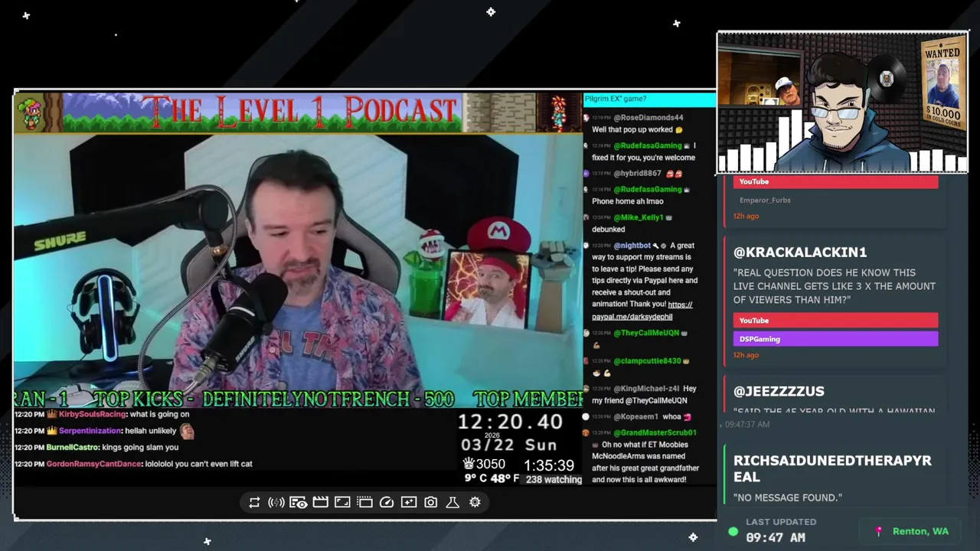
Task: Click the 12:20.40 clock display
Action: pos(510,422)
